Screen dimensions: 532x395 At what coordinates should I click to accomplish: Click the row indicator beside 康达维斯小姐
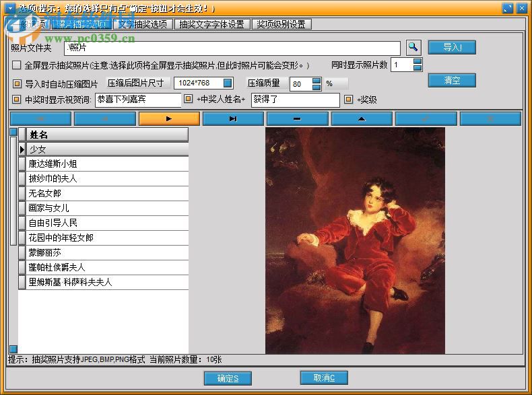tap(22, 164)
